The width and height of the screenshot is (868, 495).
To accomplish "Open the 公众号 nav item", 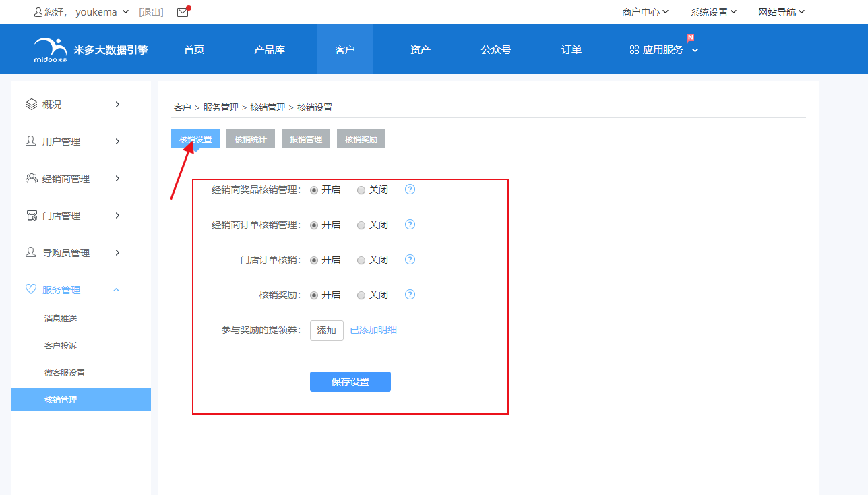I will [496, 49].
